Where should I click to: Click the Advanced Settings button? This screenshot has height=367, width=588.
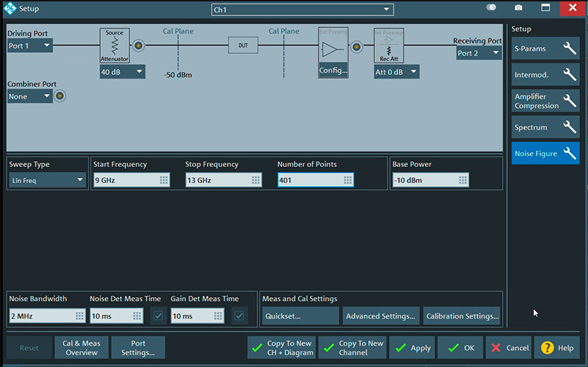(x=381, y=316)
